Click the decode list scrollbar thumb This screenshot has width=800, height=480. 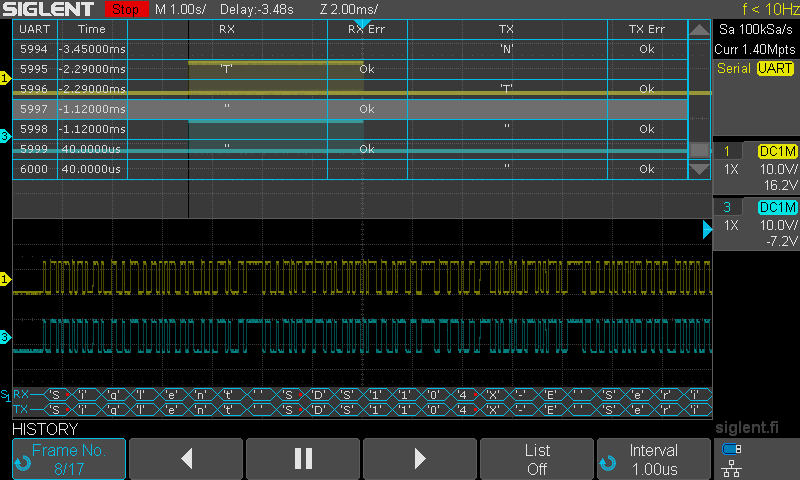699,150
